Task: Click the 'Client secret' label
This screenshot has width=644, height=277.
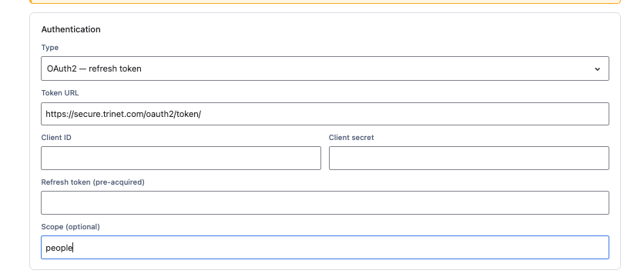Action: pyautogui.click(x=351, y=138)
